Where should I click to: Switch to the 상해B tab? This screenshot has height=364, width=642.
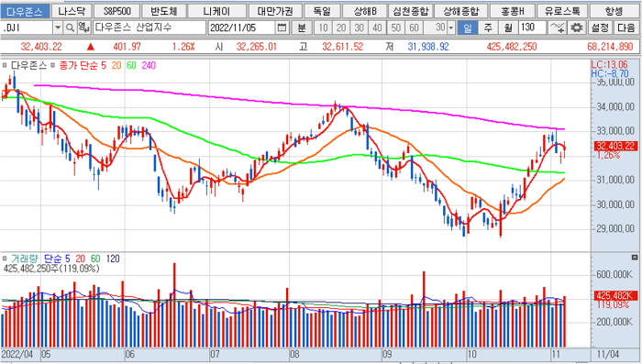pos(365,11)
